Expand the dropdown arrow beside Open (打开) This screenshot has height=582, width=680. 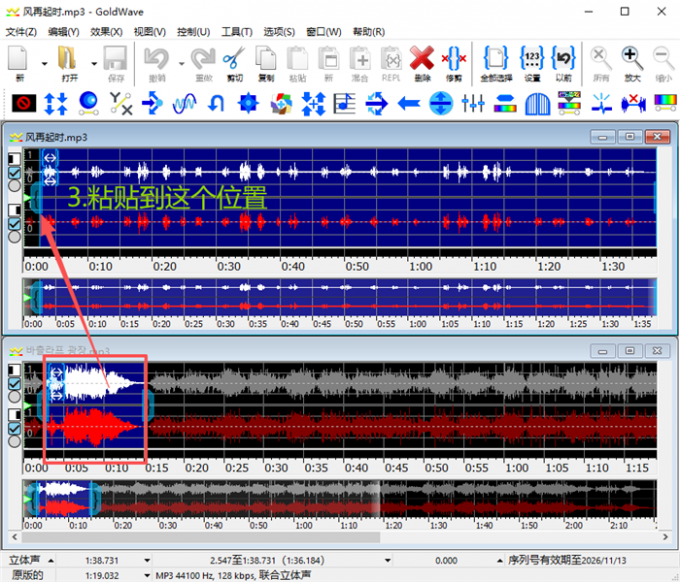[93, 63]
